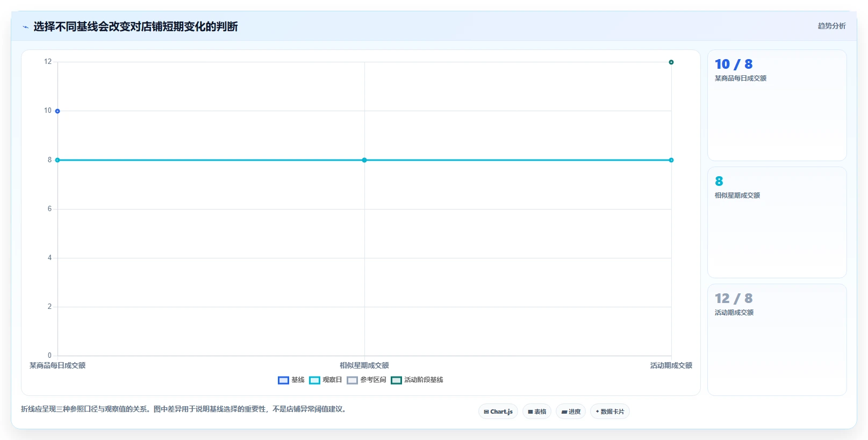Click the left observation-line point at 8
868x440 pixels.
coord(58,160)
